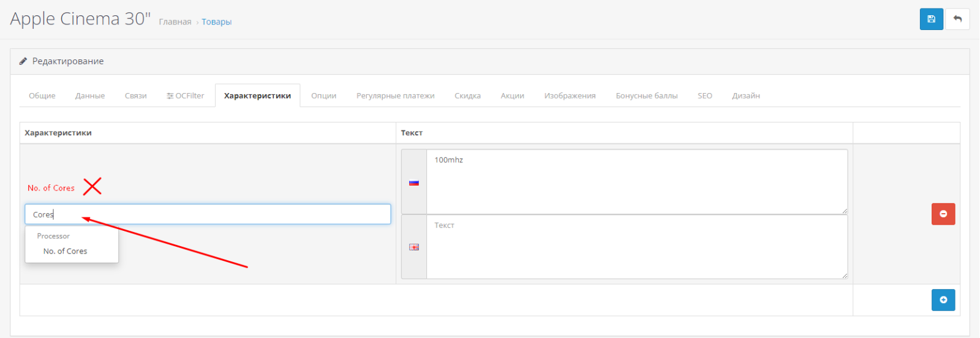Click the empty Текст text area
980x338 pixels.
click(x=637, y=247)
